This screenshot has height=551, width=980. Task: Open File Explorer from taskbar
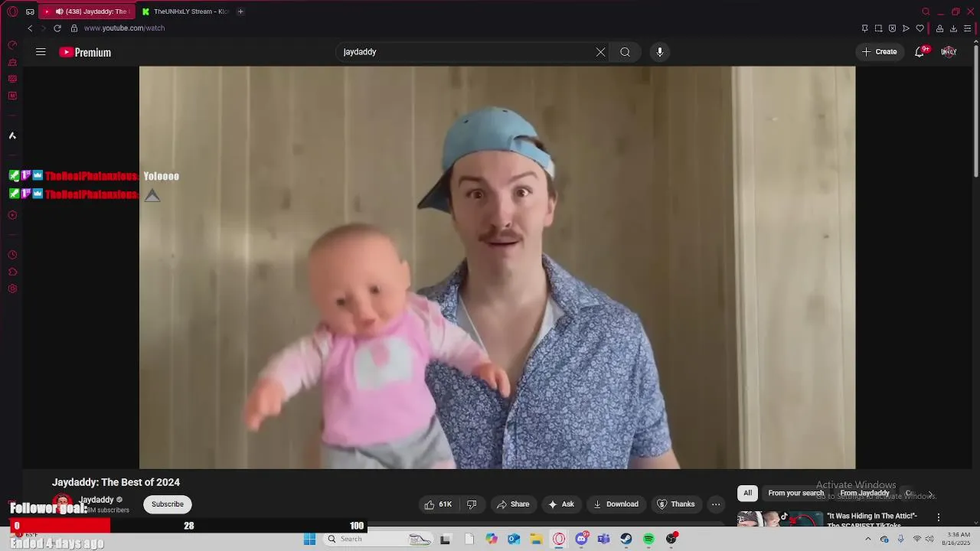[x=536, y=539]
